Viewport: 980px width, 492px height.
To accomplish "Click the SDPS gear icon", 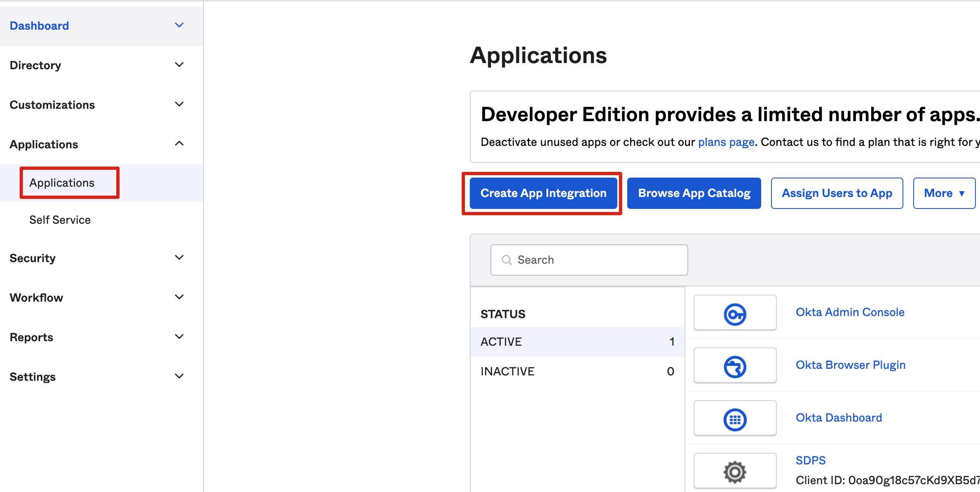I will pyautogui.click(x=735, y=471).
